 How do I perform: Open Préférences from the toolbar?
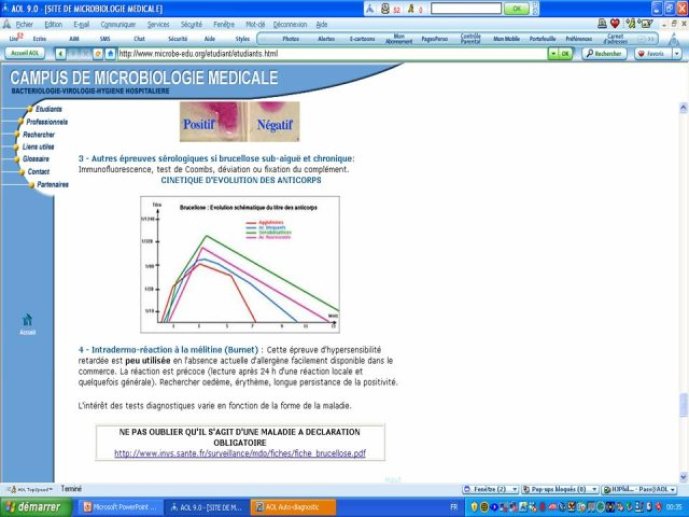click(x=579, y=39)
